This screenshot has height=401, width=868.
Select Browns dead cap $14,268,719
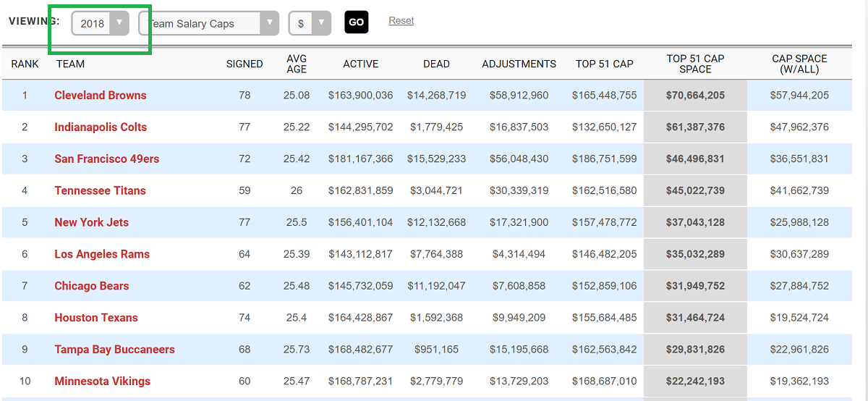click(x=436, y=96)
